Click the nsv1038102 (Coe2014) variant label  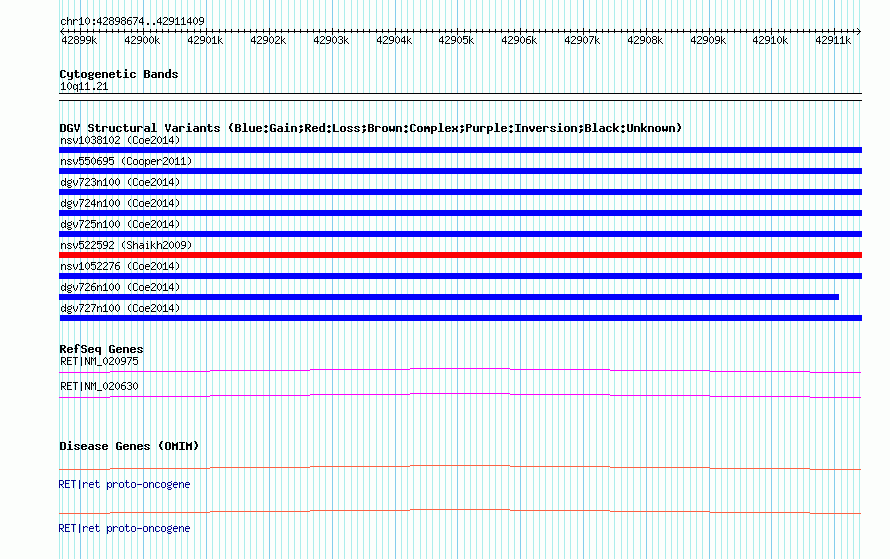click(120, 140)
